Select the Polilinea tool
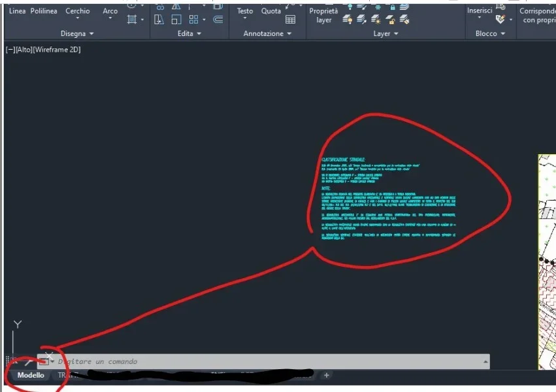The height and width of the screenshot is (392, 556). click(x=44, y=11)
